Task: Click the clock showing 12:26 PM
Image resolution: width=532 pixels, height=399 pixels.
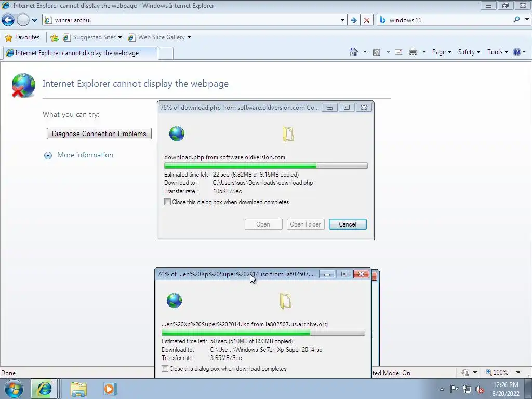Action: [x=506, y=385]
